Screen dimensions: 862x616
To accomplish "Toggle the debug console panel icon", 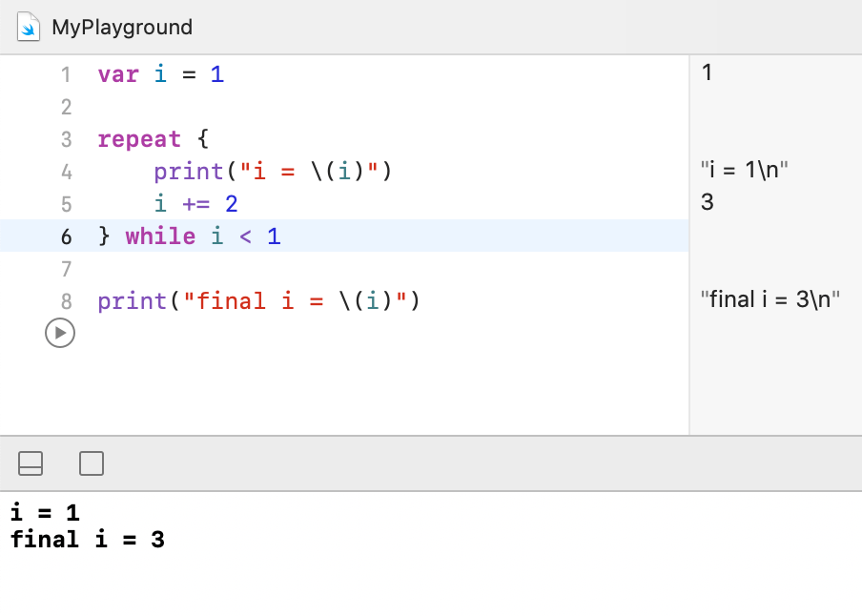I will 31,463.
